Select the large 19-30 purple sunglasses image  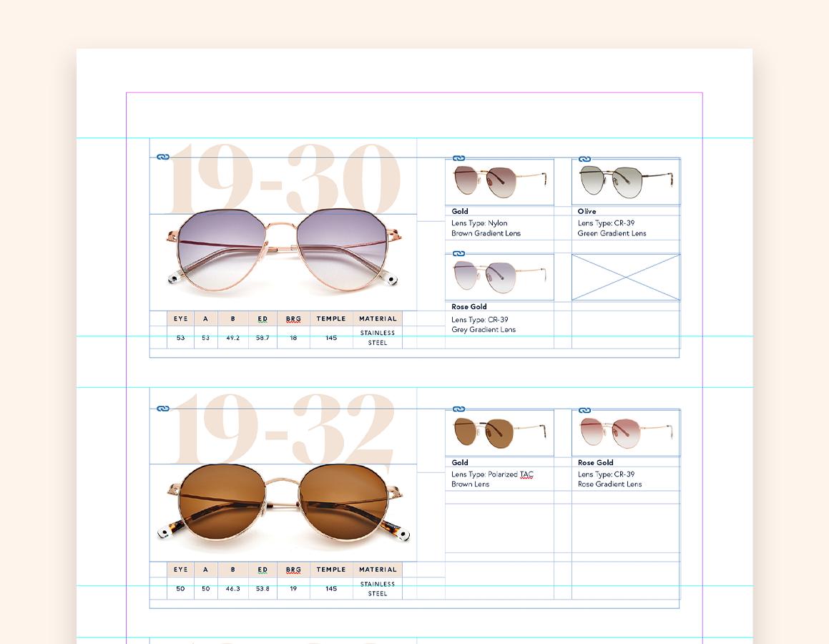coord(283,262)
